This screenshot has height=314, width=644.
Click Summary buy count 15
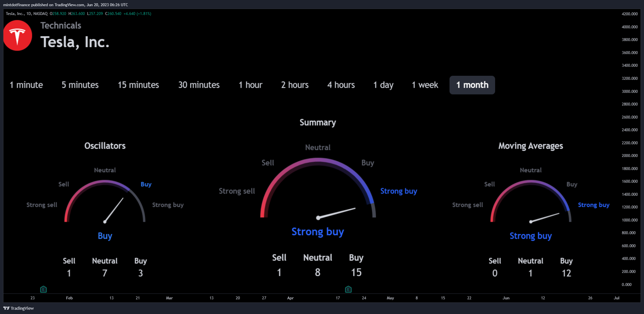pos(356,272)
